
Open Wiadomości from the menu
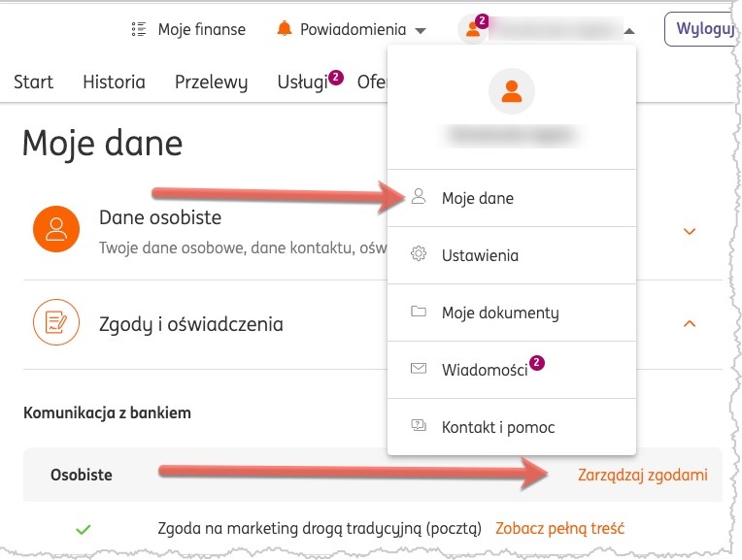point(512,370)
